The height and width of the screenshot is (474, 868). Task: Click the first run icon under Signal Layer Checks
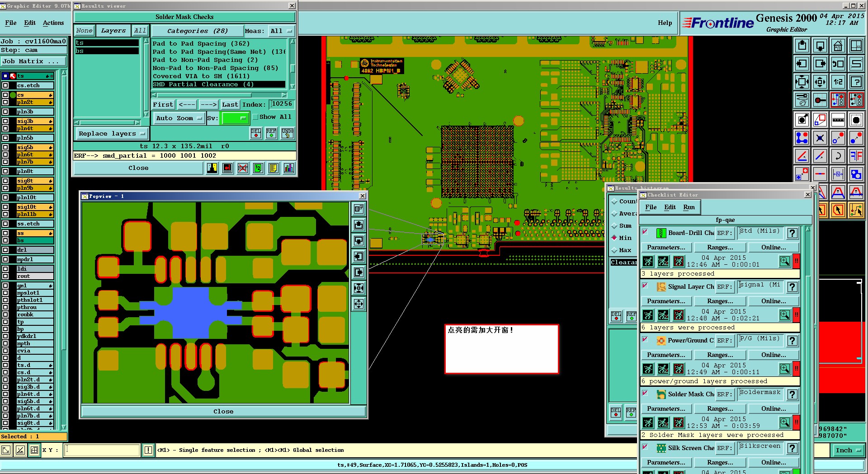point(648,315)
